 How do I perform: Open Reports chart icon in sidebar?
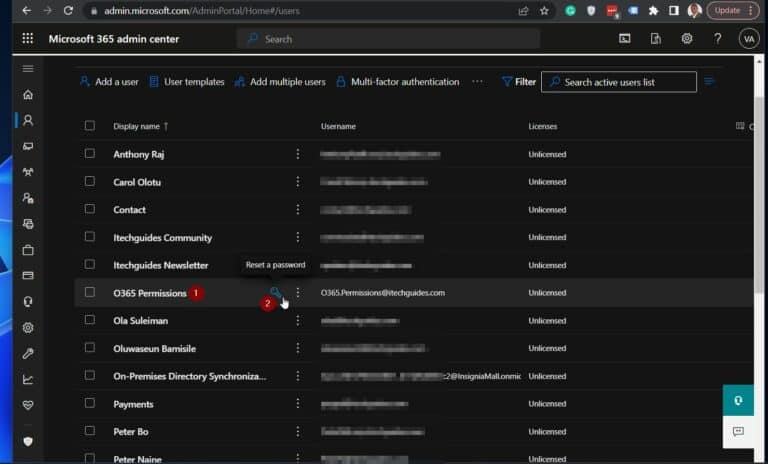point(28,379)
